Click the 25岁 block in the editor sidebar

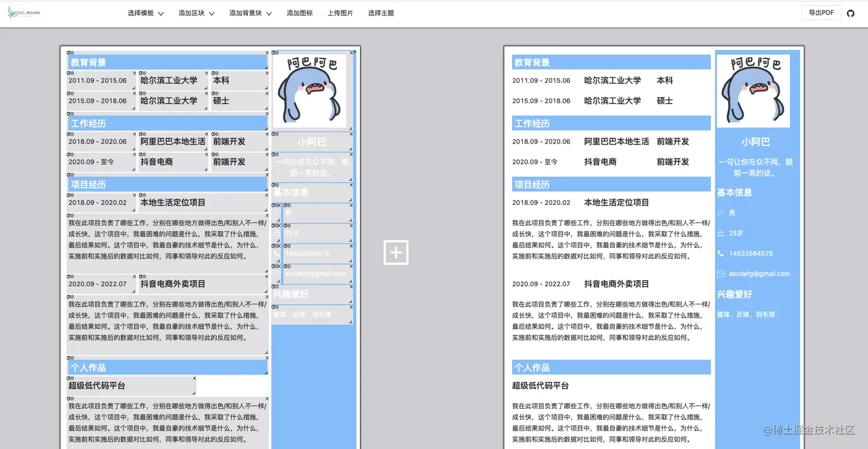pos(317,234)
